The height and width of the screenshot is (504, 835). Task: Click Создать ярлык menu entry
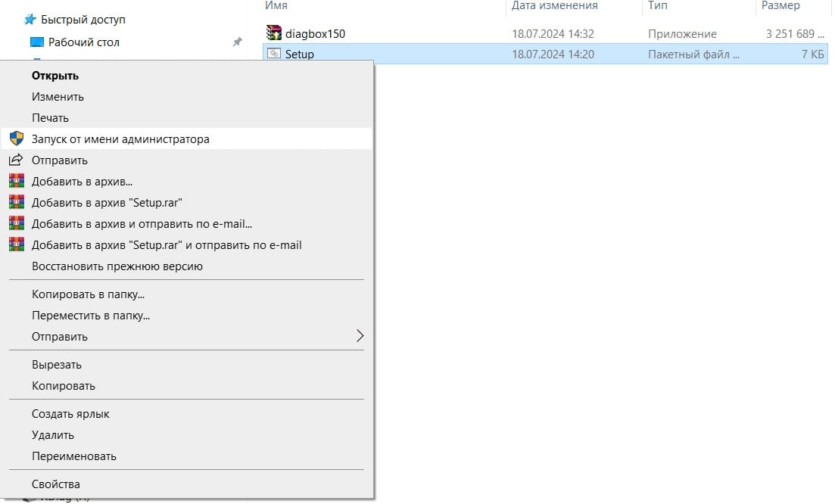click(x=70, y=414)
